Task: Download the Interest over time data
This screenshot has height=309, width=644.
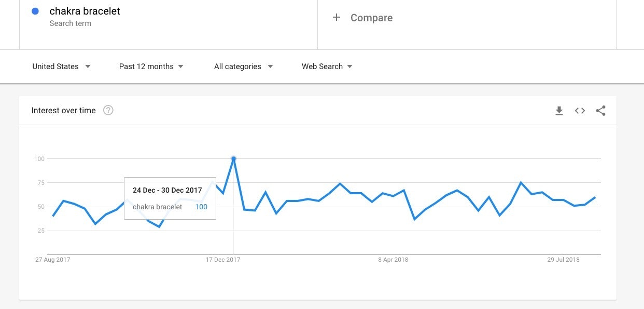Action: pos(559,111)
